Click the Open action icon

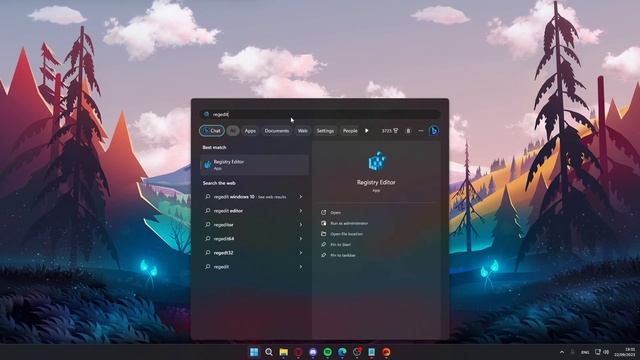(323, 213)
